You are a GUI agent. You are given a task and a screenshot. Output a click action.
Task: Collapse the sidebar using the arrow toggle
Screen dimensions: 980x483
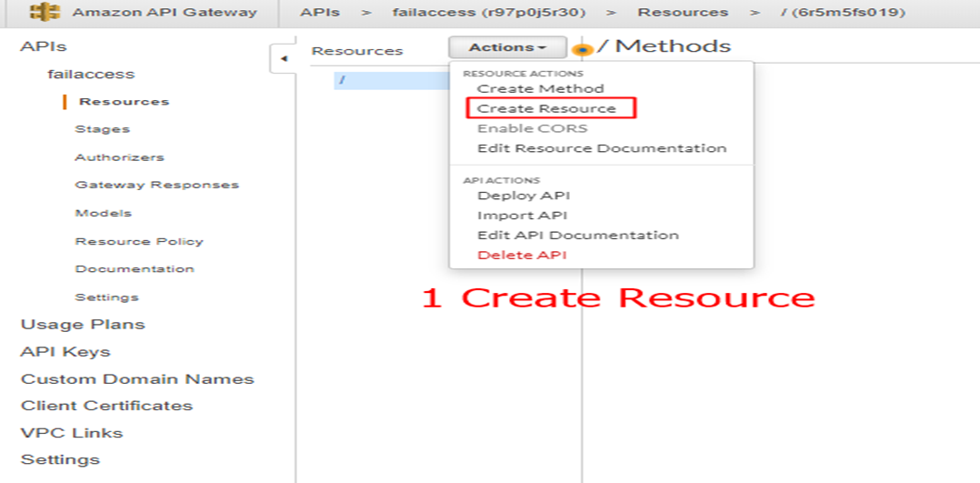coord(282,59)
